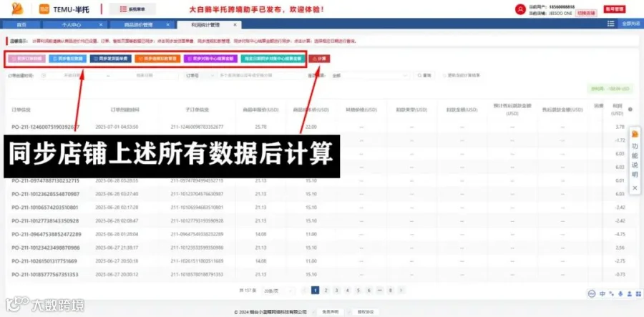
Task: Click the info icon beside 利润 column header
Action: [x=630, y=109]
